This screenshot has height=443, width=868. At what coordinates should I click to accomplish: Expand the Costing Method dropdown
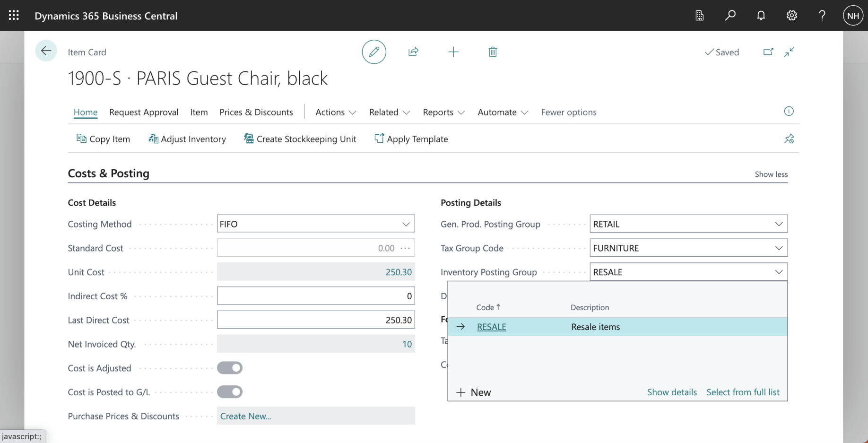point(406,224)
